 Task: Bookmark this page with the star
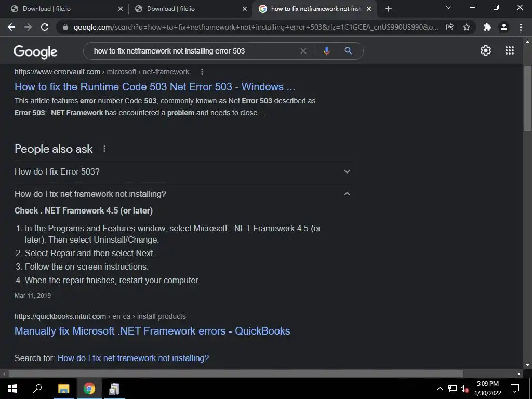click(x=467, y=27)
